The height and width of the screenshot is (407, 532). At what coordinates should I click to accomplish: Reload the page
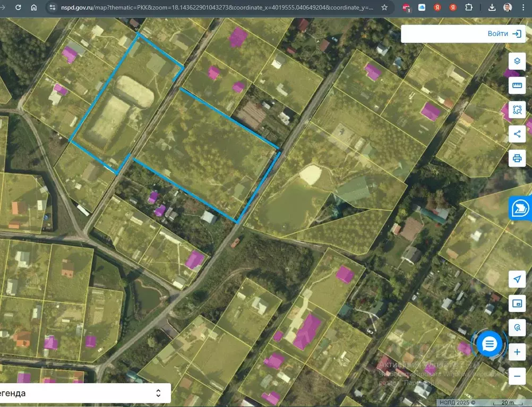tap(19, 7)
